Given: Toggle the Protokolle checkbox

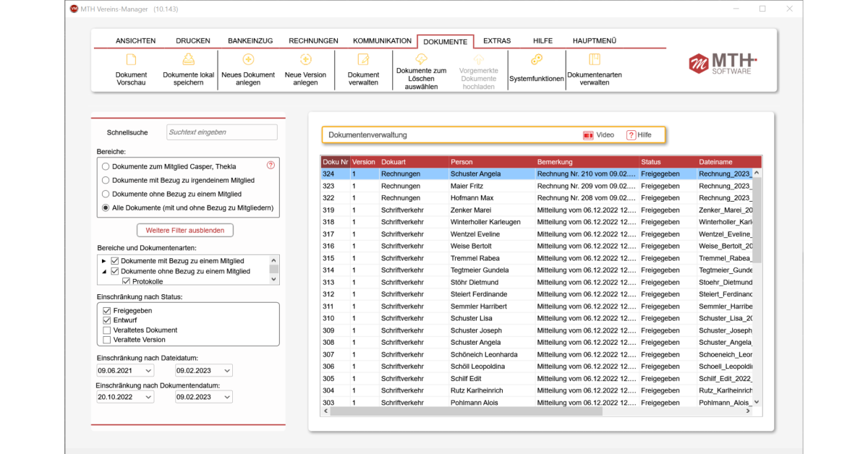Looking at the screenshot, I should coord(126,281).
